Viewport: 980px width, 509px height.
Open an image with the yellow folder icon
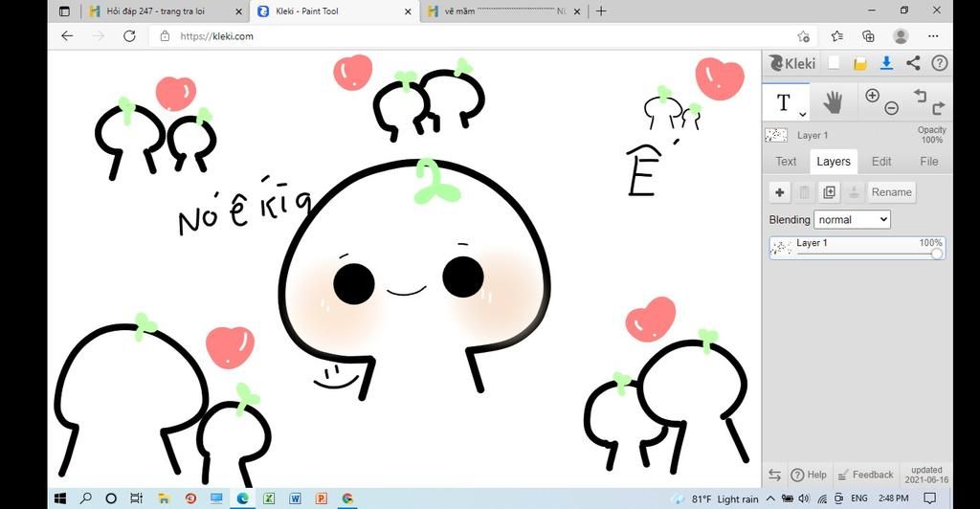[860, 63]
